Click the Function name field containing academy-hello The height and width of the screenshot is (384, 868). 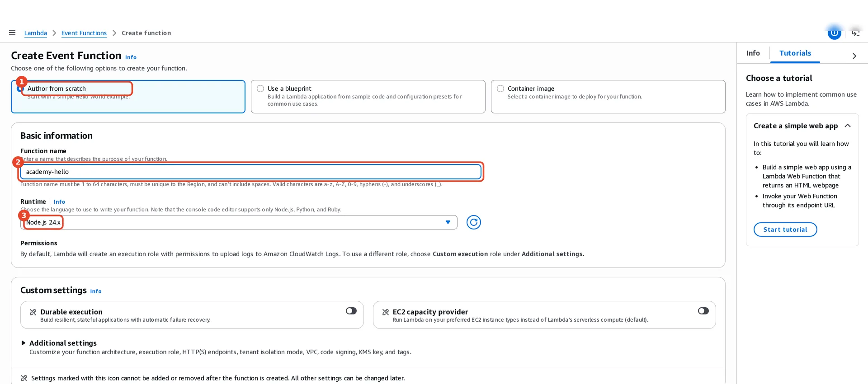[x=251, y=172]
